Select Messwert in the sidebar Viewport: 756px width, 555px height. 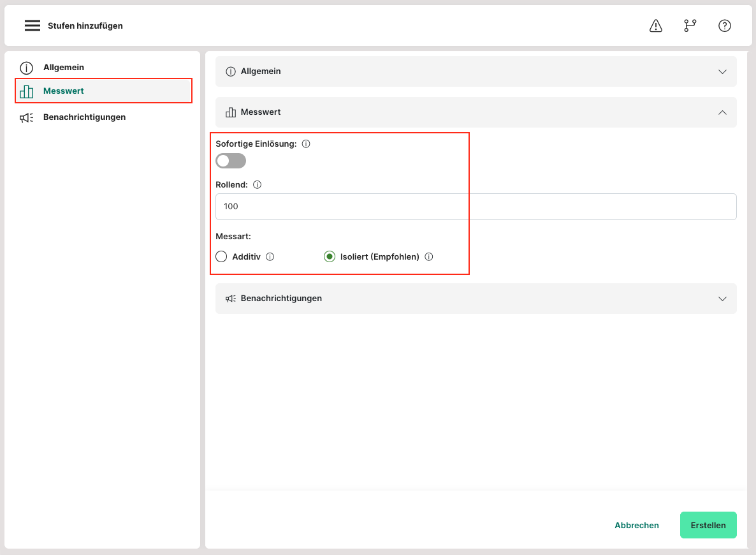tap(64, 91)
